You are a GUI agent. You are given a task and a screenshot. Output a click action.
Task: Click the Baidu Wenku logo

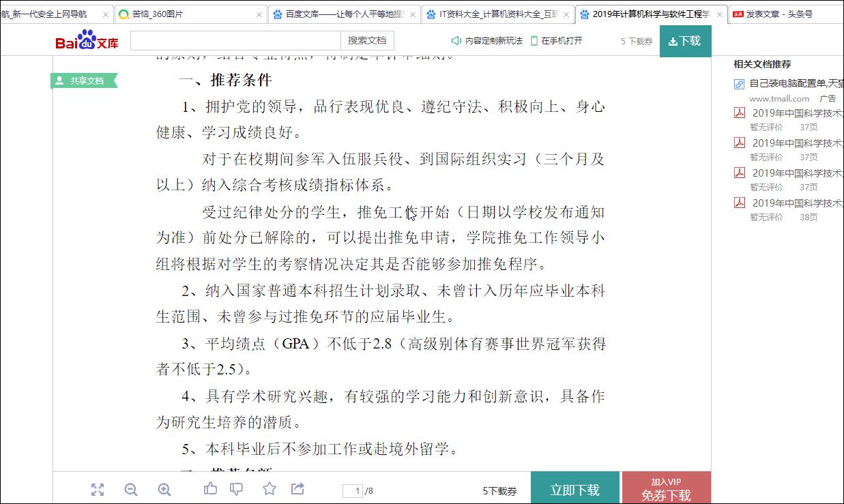(x=87, y=41)
